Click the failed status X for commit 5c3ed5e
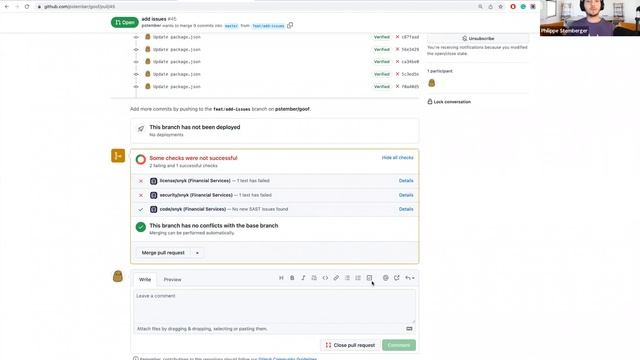 coord(397,74)
